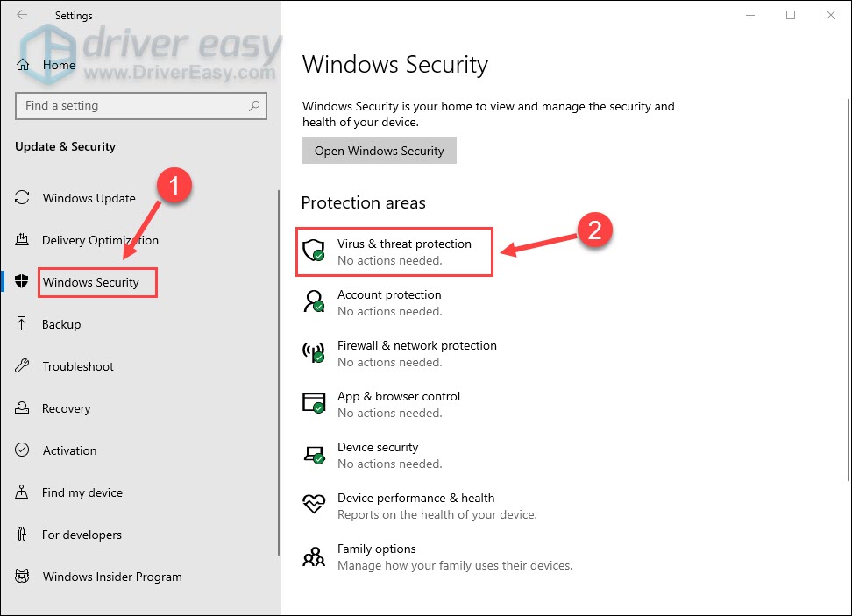Click the Activation checkmark circle icon
Image resolution: width=852 pixels, height=616 pixels.
click(x=22, y=450)
